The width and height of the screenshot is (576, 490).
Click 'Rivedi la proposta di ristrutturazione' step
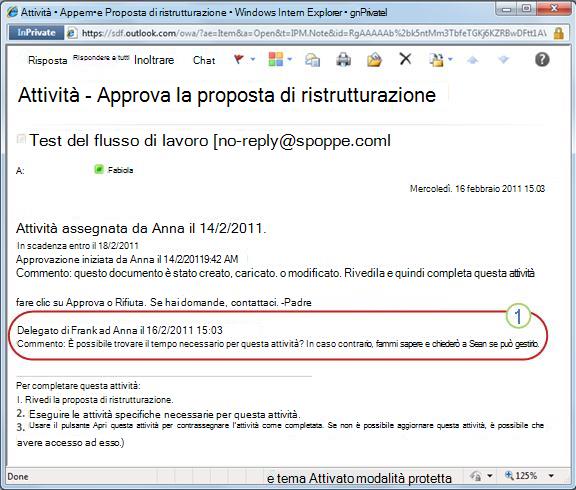(95, 400)
